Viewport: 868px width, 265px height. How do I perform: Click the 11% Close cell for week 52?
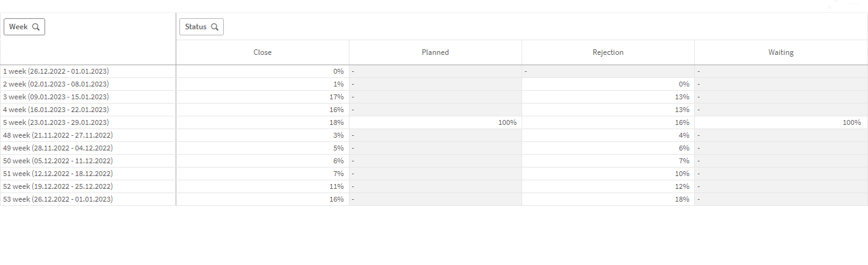click(x=335, y=186)
